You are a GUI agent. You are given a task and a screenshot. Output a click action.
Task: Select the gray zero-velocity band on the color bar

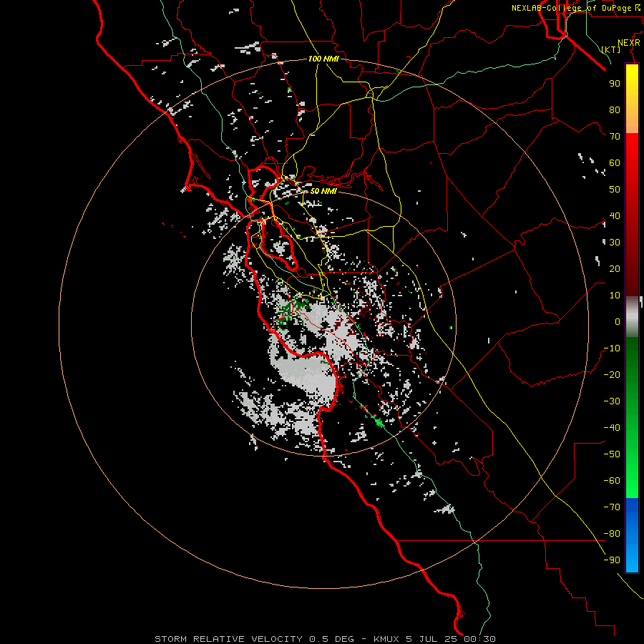[x=632, y=316]
